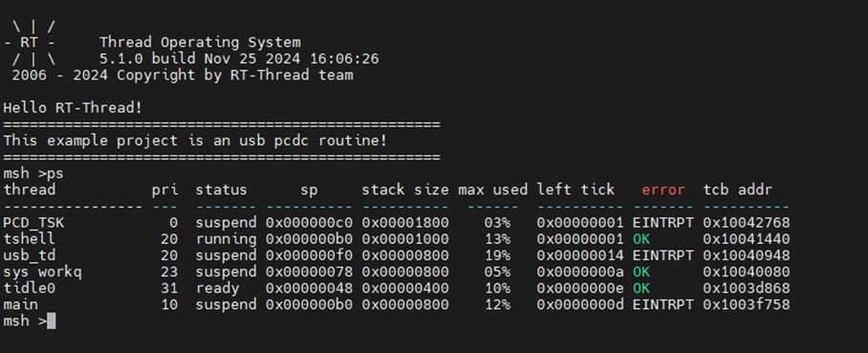Click the red error column header
The height and width of the screenshot is (353, 868).
click(663, 190)
